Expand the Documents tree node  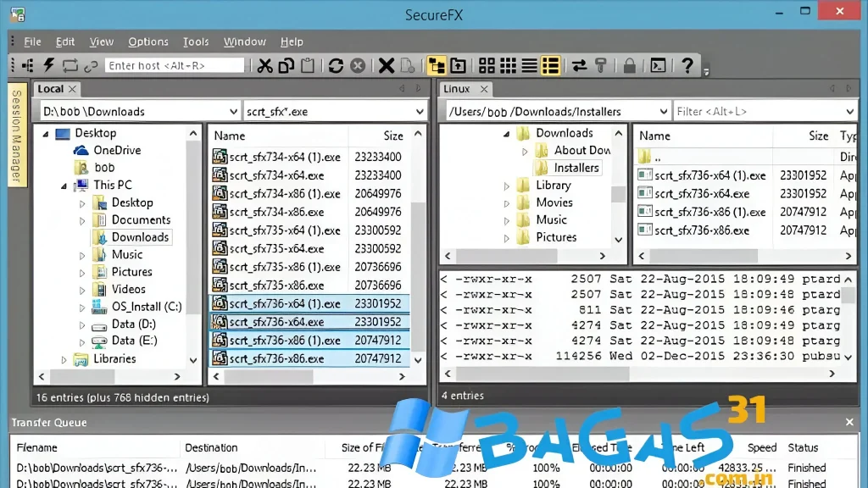82,221
